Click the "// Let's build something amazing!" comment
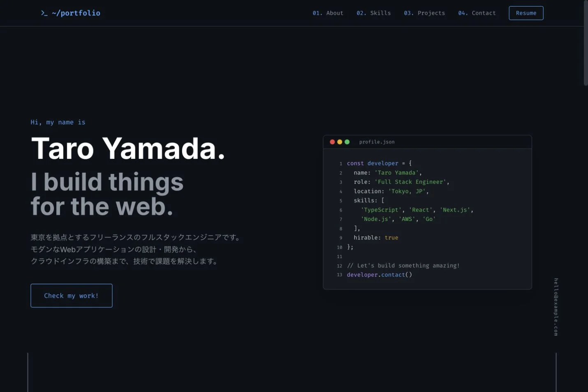Image resolution: width=588 pixels, height=392 pixels. [x=403, y=266]
